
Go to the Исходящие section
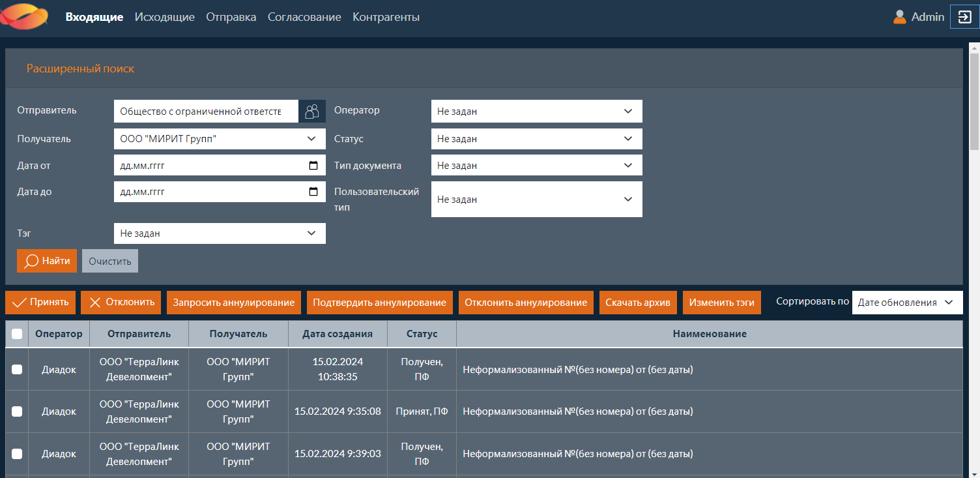coord(165,17)
